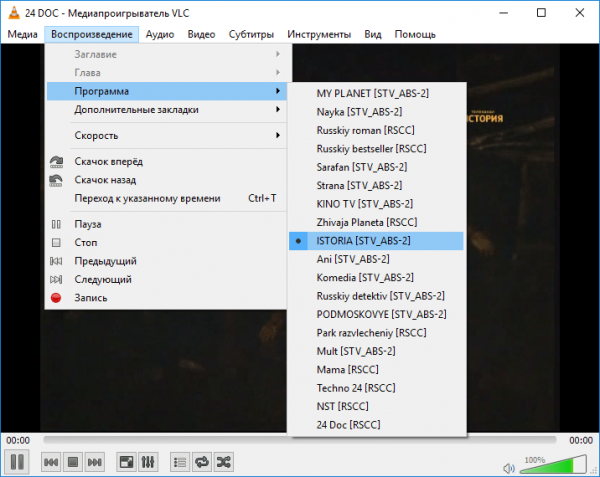Viewport: 600px width, 477px height.
Task: Adjust the volume slider at 100%
Action: coord(553,464)
